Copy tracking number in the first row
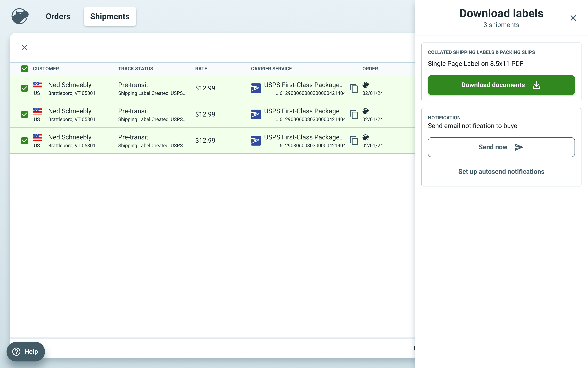Image resolution: width=588 pixels, height=368 pixels. point(354,88)
